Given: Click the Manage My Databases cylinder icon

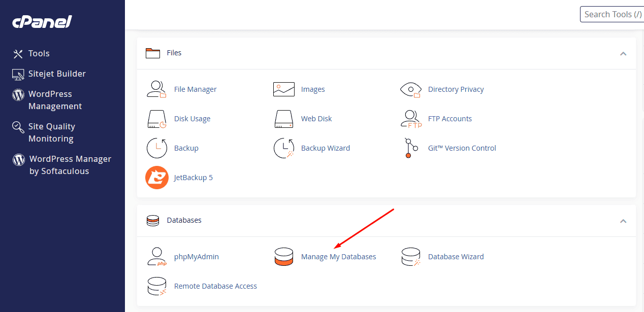Looking at the screenshot, I should coord(283,257).
